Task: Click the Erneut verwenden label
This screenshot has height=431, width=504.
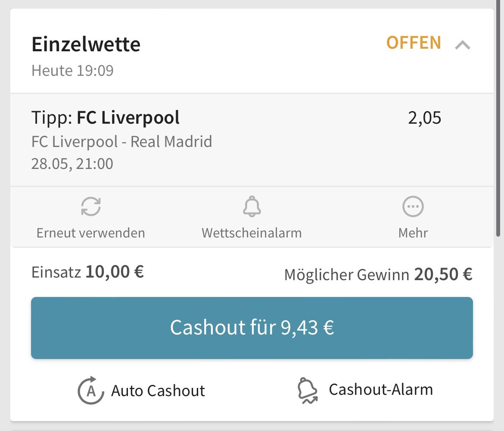Action: (x=90, y=233)
